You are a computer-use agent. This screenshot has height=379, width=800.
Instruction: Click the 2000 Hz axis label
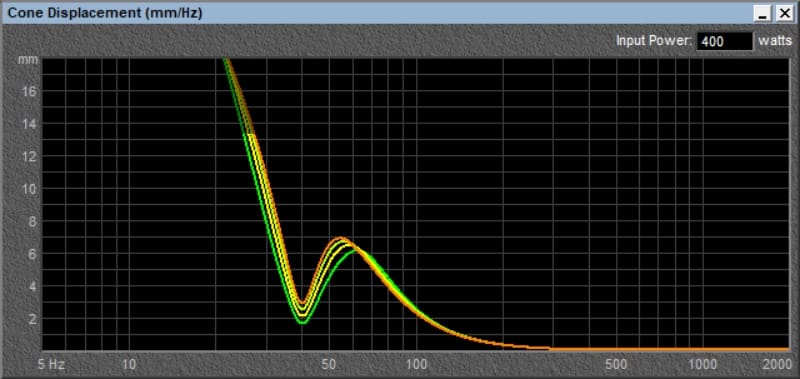(x=778, y=365)
